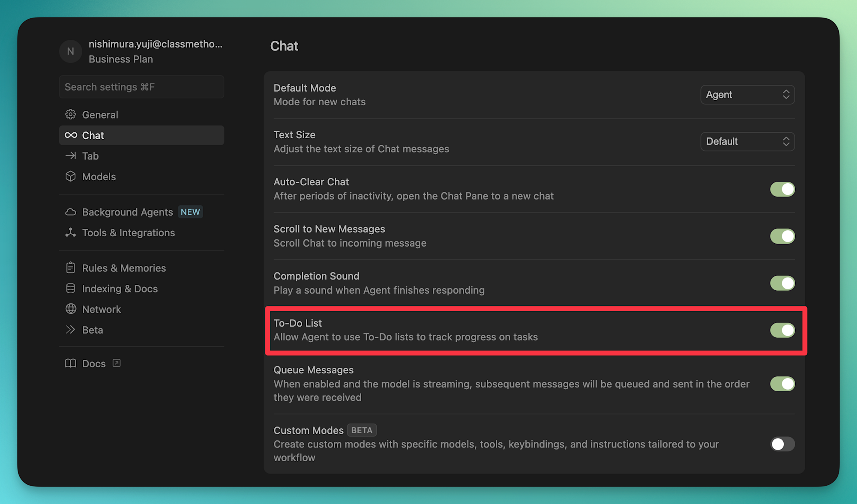Click the account email nishimura.yuji@classmetho...
The height and width of the screenshot is (504, 857).
tap(156, 44)
